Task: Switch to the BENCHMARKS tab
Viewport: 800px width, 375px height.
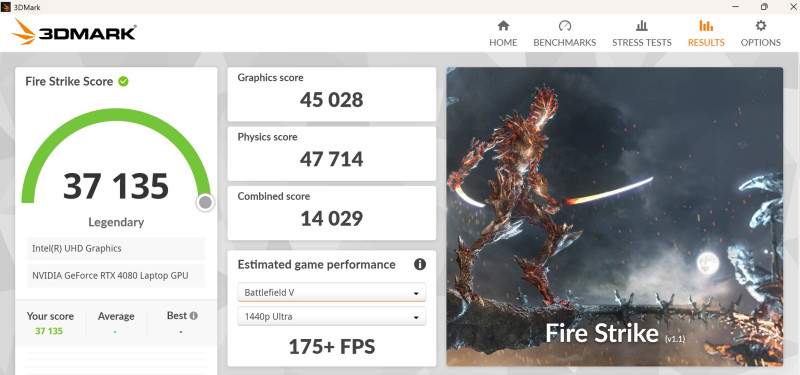Action: 564,42
